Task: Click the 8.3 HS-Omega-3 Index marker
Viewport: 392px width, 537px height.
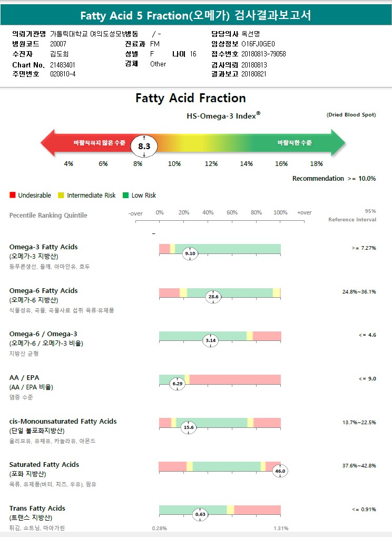Action: click(144, 146)
